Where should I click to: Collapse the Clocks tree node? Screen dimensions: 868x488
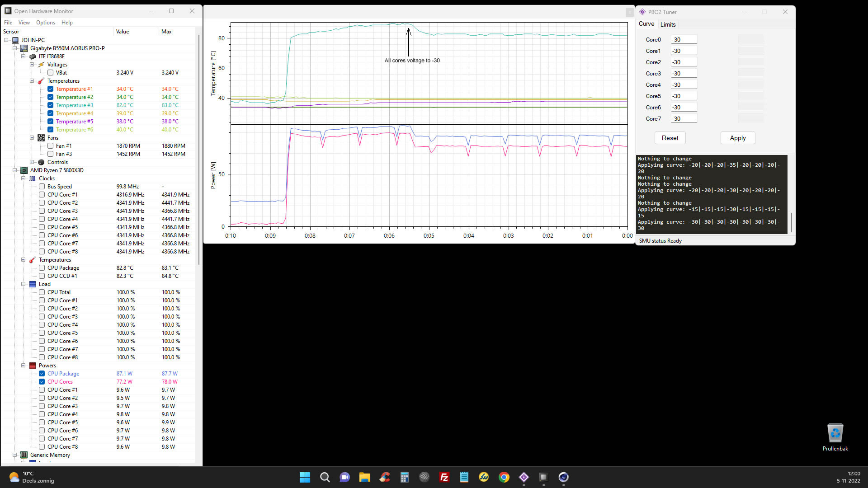(23, 178)
